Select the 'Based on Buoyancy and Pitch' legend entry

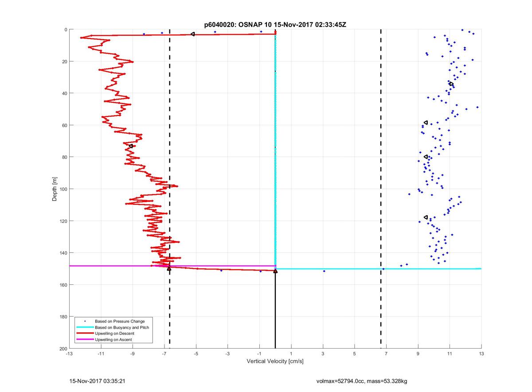click(x=122, y=327)
